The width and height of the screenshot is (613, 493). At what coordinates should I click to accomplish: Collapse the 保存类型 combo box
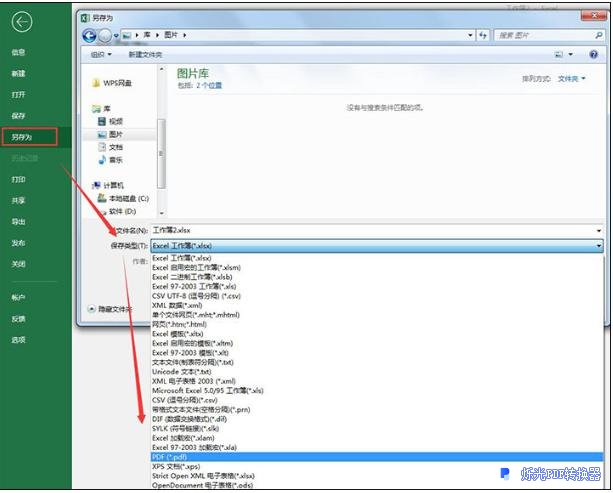pyautogui.click(x=599, y=246)
